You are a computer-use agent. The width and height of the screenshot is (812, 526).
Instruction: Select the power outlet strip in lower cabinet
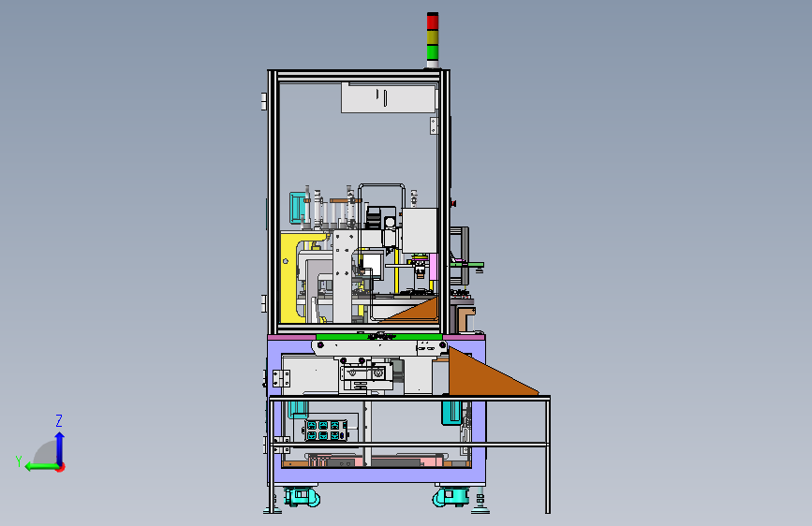(326, 431)
